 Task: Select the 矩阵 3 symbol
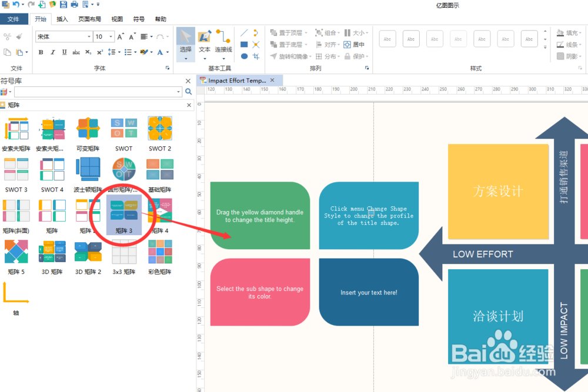coord(124,215)
